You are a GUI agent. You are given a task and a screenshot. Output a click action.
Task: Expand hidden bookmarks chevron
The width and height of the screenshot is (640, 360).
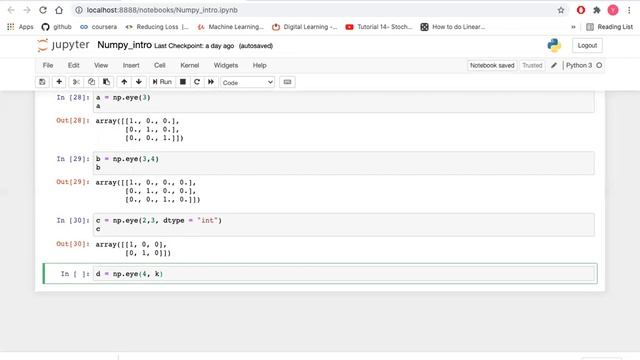(x=573, y=27)
